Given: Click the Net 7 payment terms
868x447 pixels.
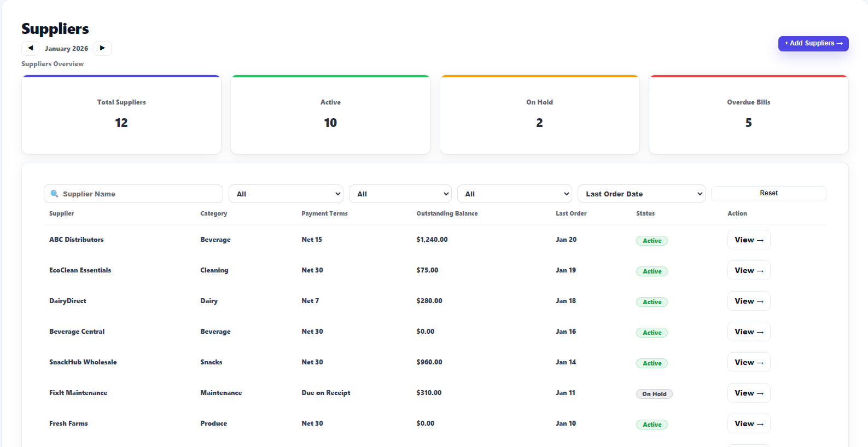Looking at the screenshot, I should tap(310, 301).
